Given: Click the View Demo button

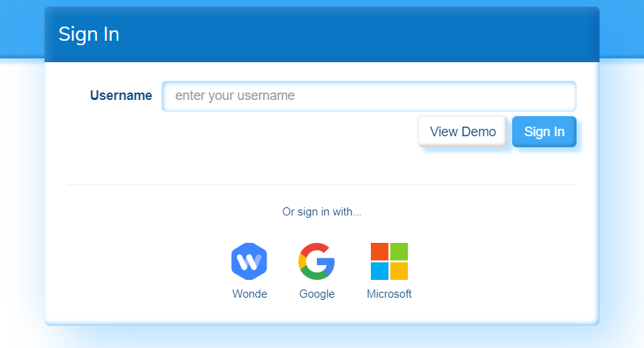Looking at the screenshot, I should point(463,132).
